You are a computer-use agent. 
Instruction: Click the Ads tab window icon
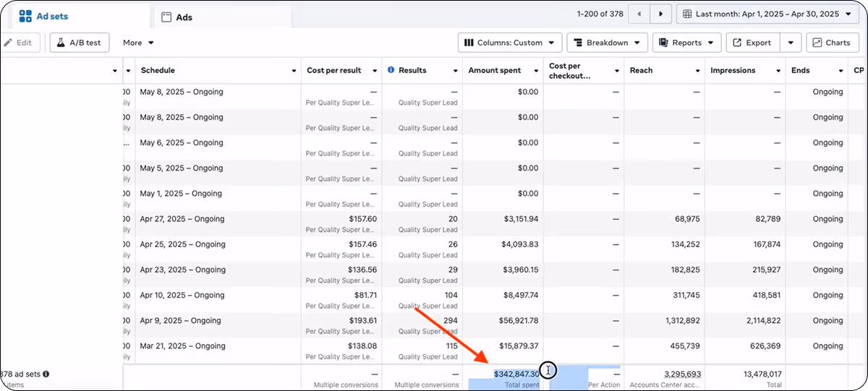166,17
